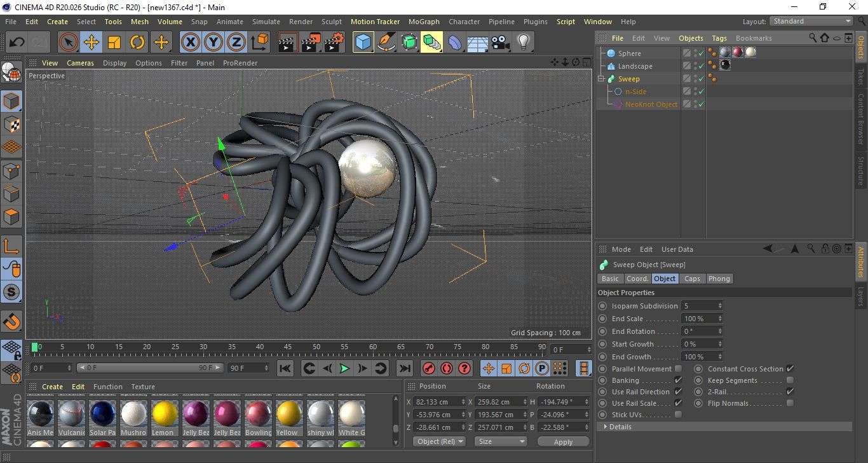Toggle the X axis lock
Screen dimensions: 868x463
tap(190, 43)
